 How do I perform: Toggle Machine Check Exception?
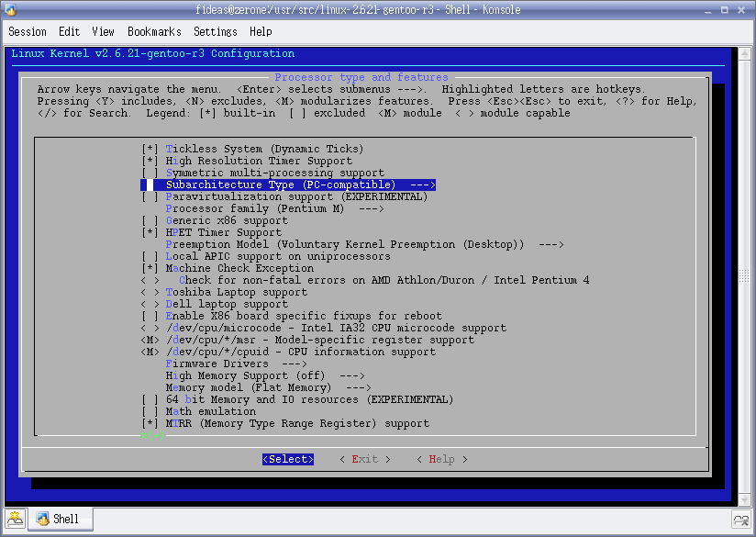(228, 268)
